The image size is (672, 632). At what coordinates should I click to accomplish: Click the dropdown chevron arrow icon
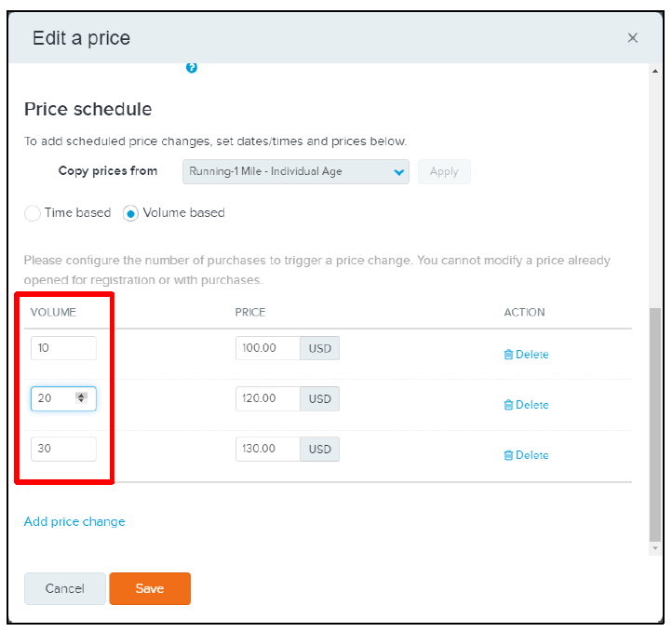[399, 172]
